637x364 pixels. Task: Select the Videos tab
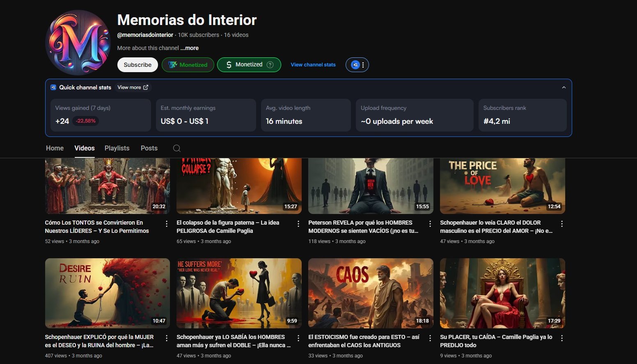point(85,148)
